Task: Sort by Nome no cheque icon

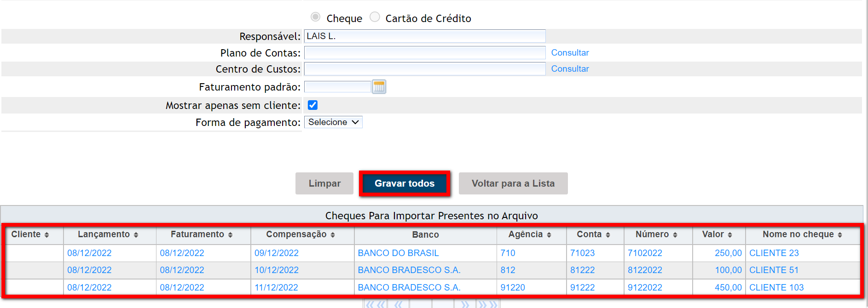Action: [x=839, y=235]
